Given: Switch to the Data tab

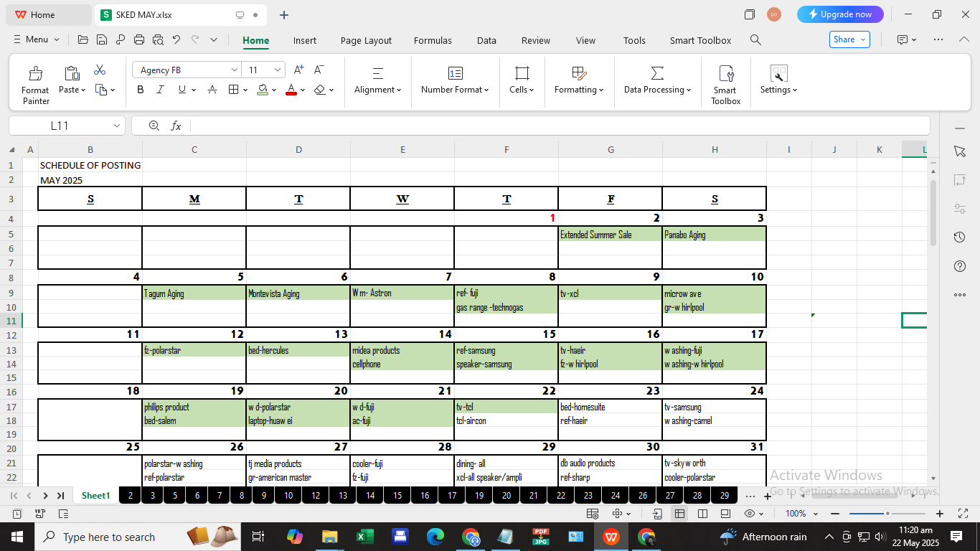Looking at the screenshot, I should pyautogui.click(x=486, y=40).
